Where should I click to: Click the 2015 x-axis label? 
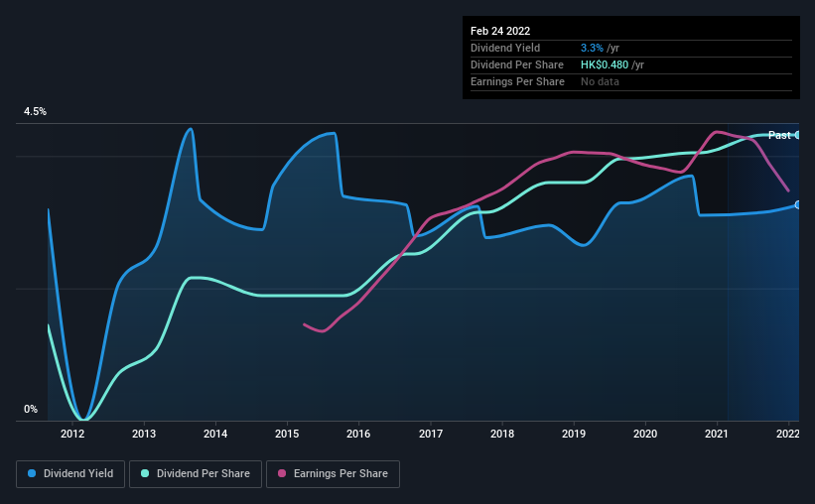click(x=287, y=434)
